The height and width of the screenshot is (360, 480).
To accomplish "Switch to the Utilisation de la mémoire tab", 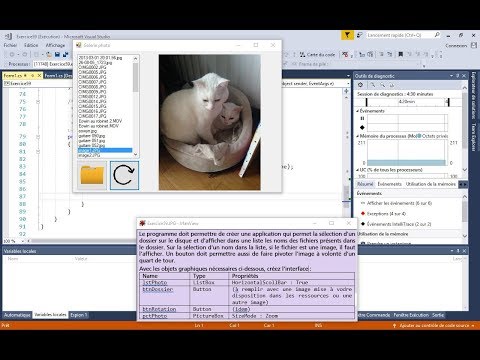I will tap(430, 184).
